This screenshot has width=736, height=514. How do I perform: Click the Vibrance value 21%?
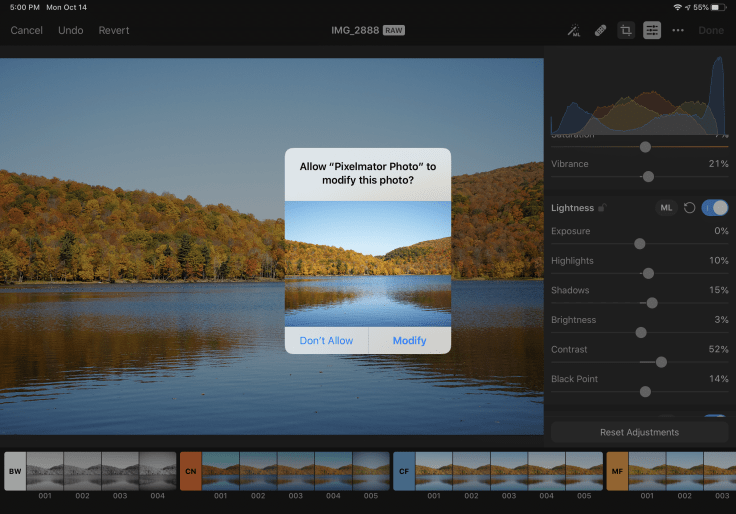point(718,164)
